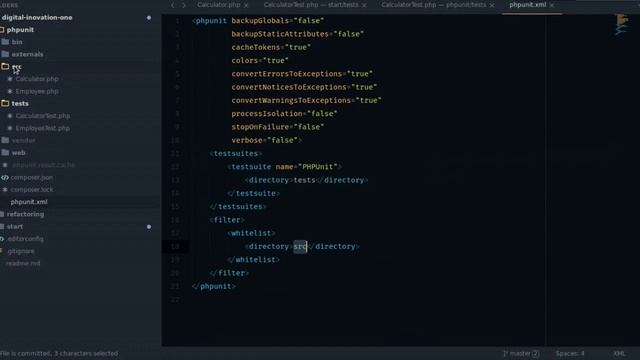Go to previous tab with left arrow
Screen dimensions: 640x360
[173, 5]
